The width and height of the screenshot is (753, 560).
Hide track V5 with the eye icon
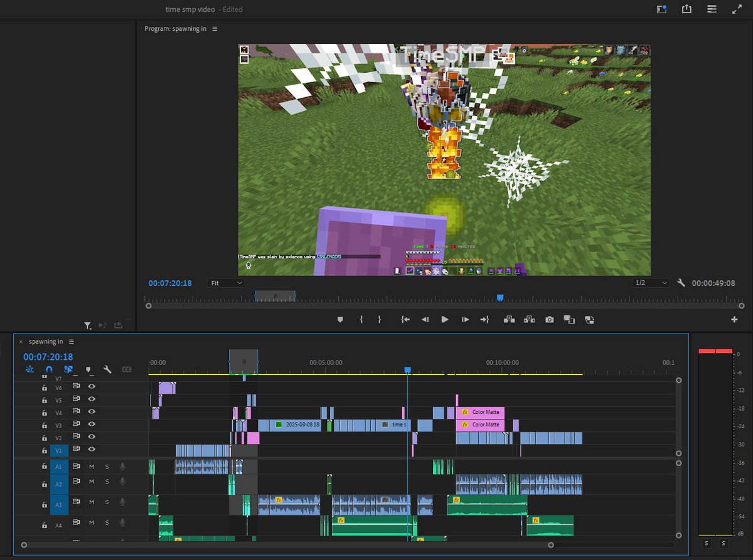pos(92,399)
